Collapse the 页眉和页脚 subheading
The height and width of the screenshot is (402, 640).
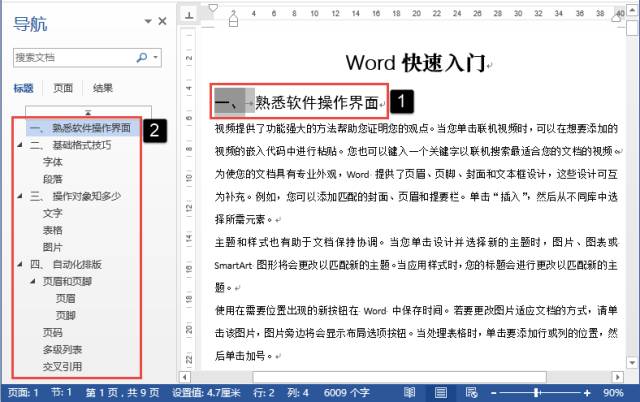pyautogui.click(x=33, y=281)
